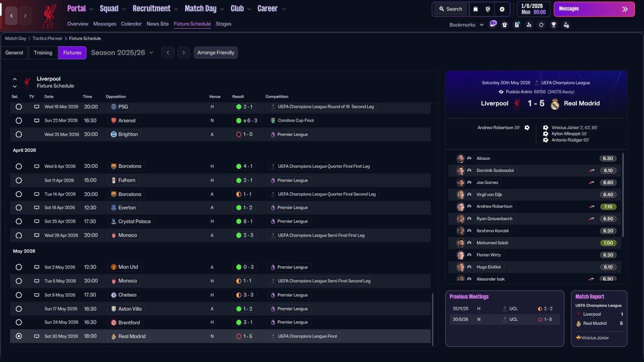Click the Liverpool crest in Fixture Schedule header

[27, 82]
